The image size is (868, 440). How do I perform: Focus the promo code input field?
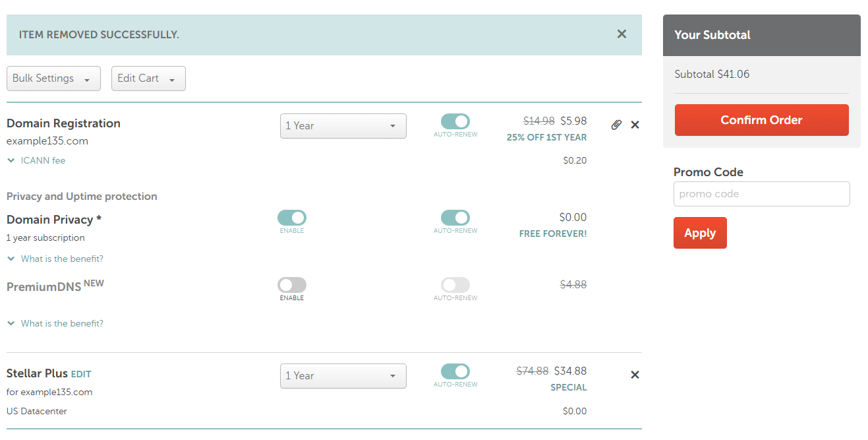tap(761, 194)
